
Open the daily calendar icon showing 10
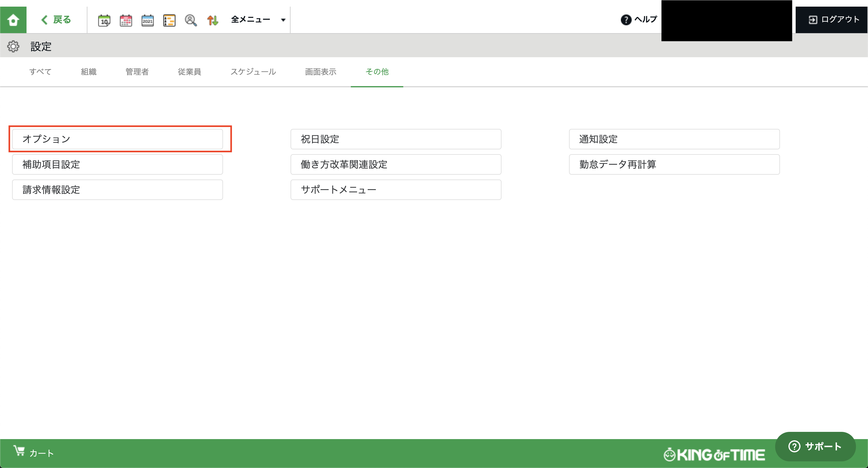(104, 20)
